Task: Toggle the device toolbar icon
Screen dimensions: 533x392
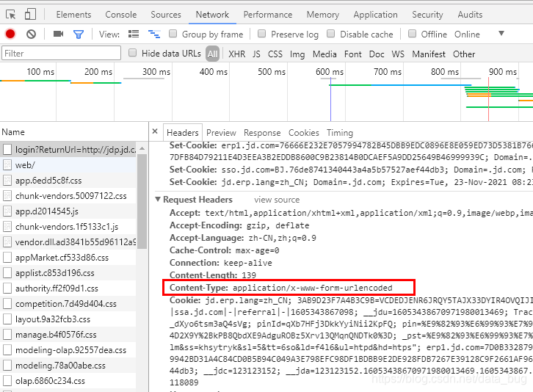Action: 30,15
